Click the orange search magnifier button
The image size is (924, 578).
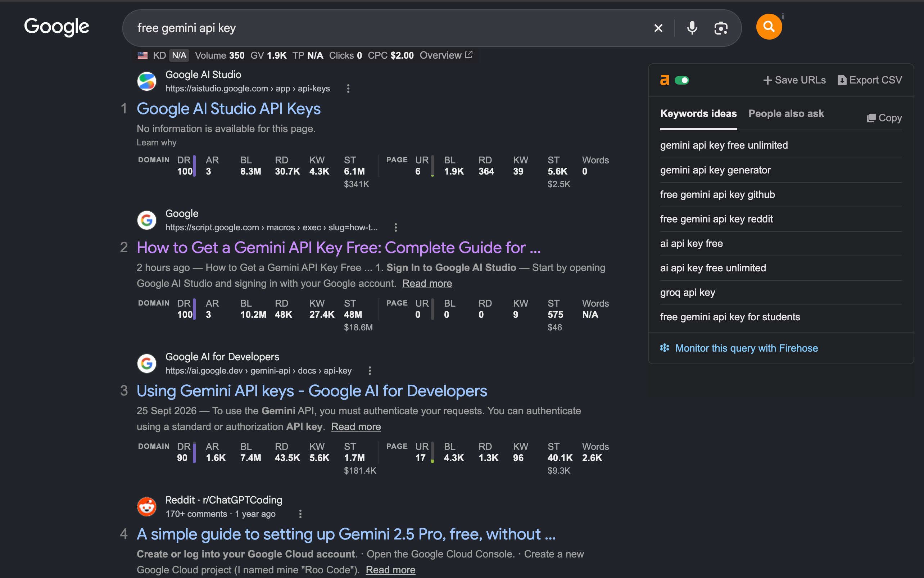(x=769, y=27)
